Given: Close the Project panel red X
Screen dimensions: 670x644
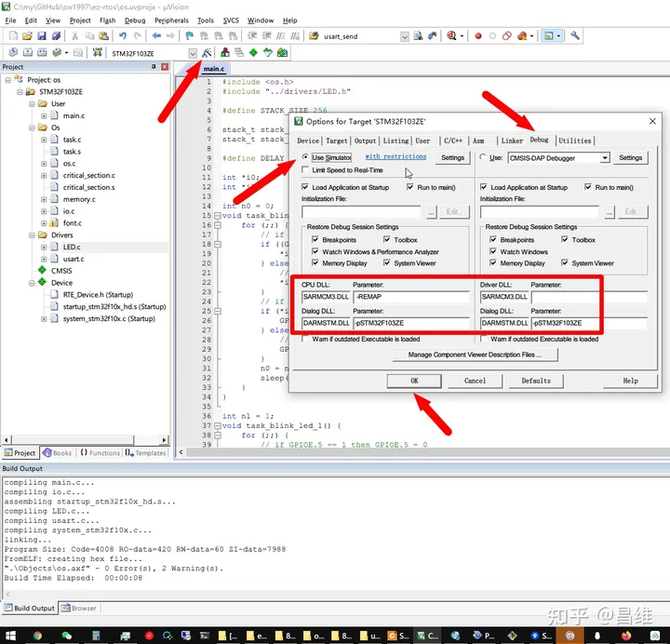Looking at the screenshot, I should 165,67.
